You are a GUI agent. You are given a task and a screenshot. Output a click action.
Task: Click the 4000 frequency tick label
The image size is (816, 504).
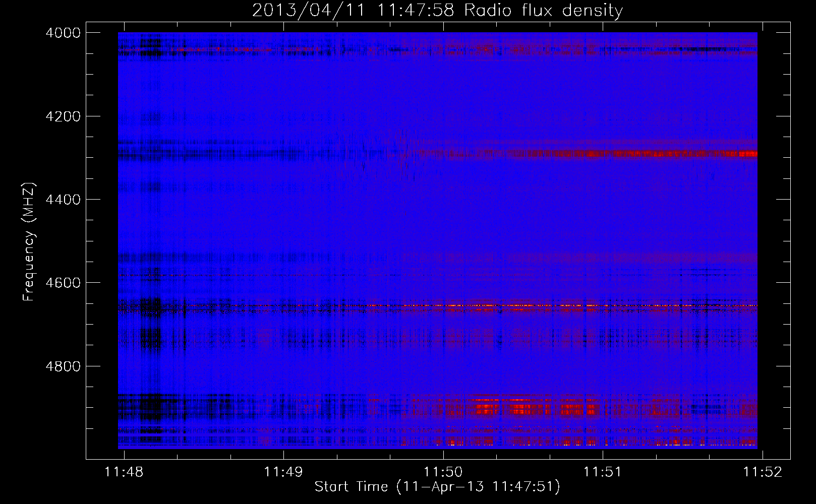(63, 33)
